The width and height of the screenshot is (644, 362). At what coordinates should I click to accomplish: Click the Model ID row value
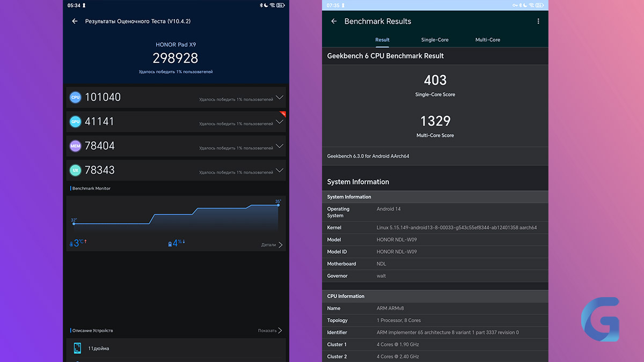(397, 252)
